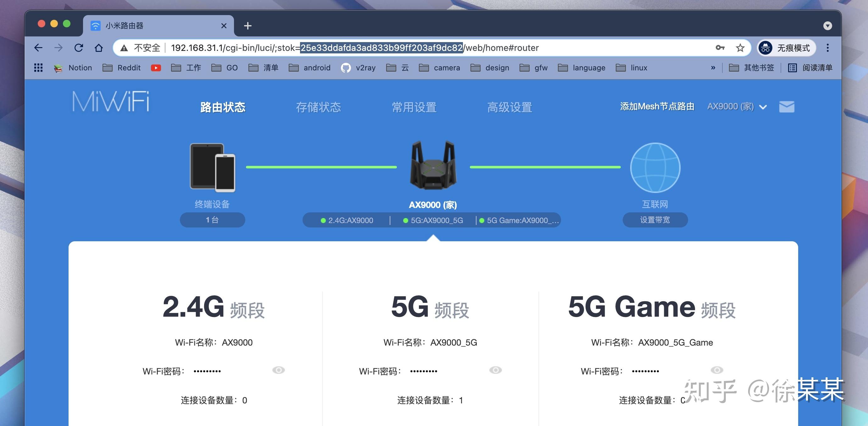
Task: Open the YouTube bookmark icon
Action: click(156, 68)
